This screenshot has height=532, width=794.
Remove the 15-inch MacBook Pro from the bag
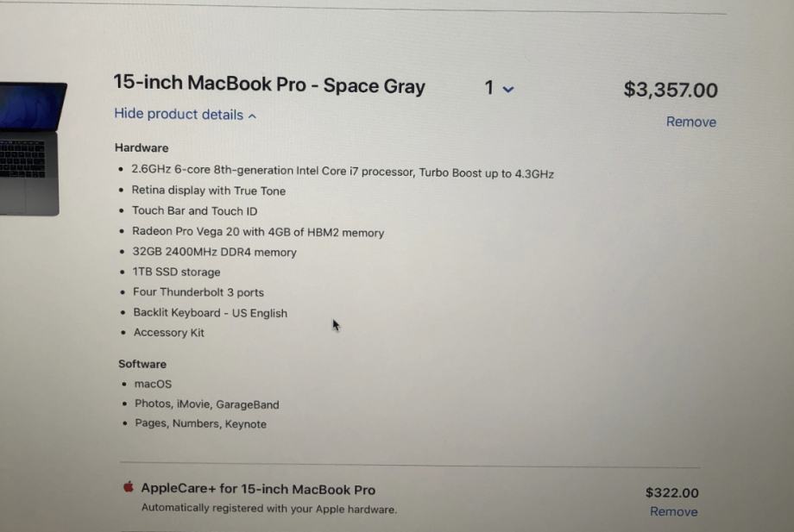(690, 122)
